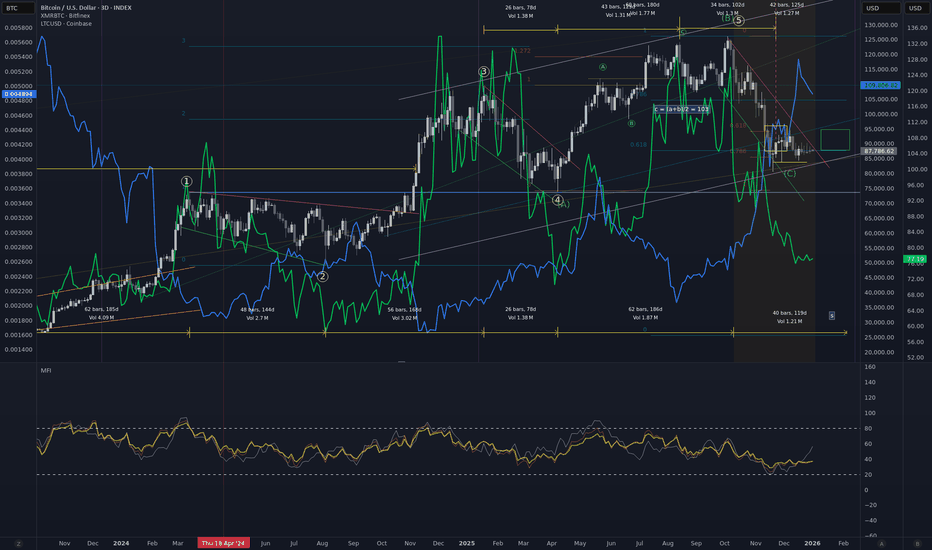Click the circled 3 wave marker
Screen dimensions: 932x550
pyautogui.click(x=483, y=72)
